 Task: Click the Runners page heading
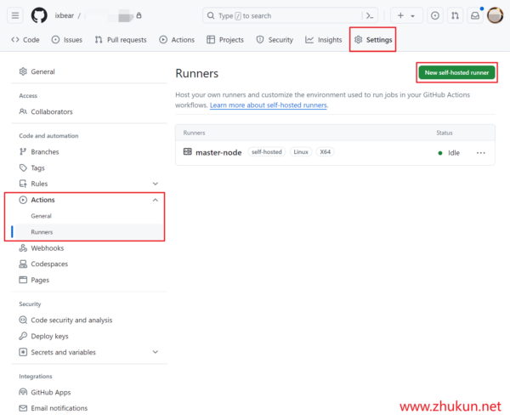click(x=197, y=73)
